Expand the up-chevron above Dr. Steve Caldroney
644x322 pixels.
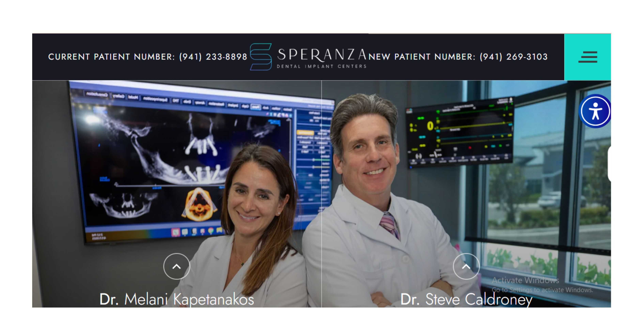(466, 266)
